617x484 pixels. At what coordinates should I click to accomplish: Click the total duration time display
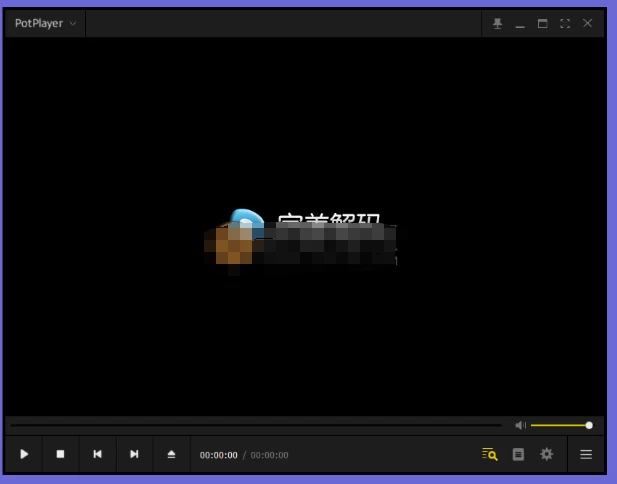coord(269,455)
